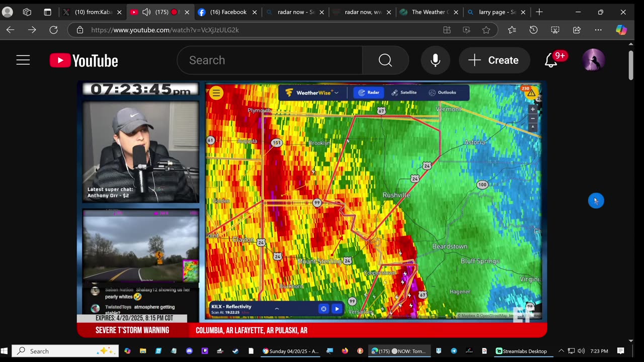Open Edge workspaces icon
The height and width of the screenshot is (362, 644).
tap(27, 12)
